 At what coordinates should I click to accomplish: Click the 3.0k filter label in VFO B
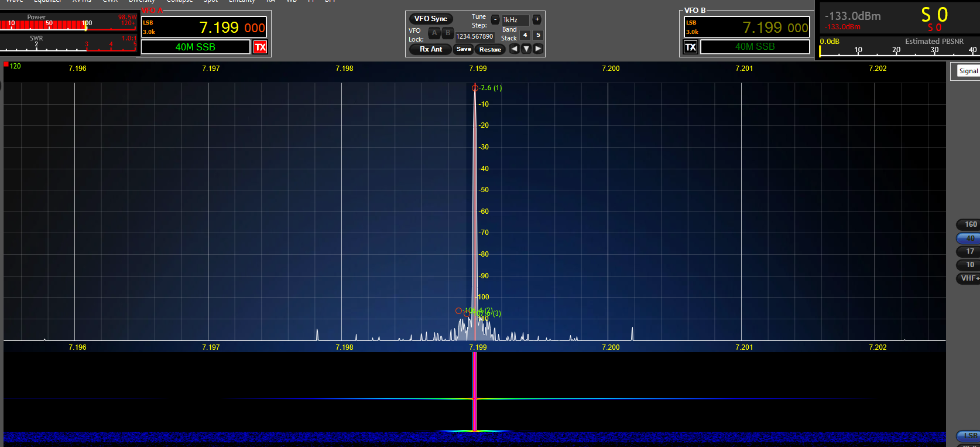693,32
